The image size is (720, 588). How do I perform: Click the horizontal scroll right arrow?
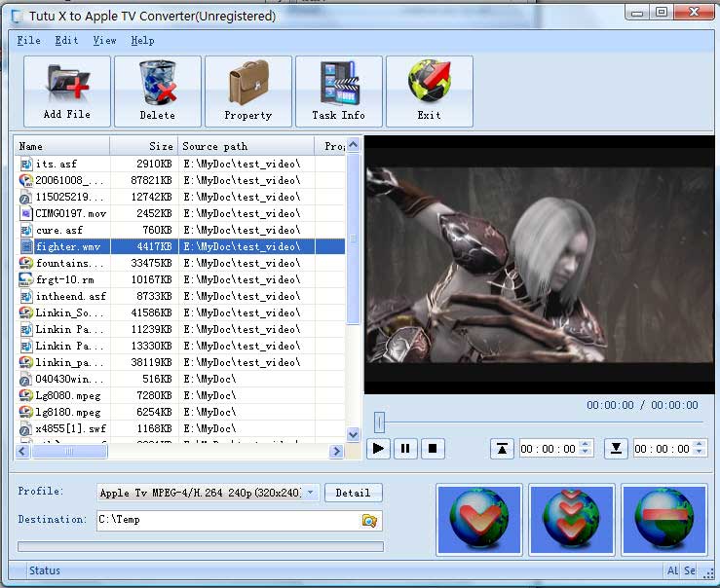click(x=336, y=452)
